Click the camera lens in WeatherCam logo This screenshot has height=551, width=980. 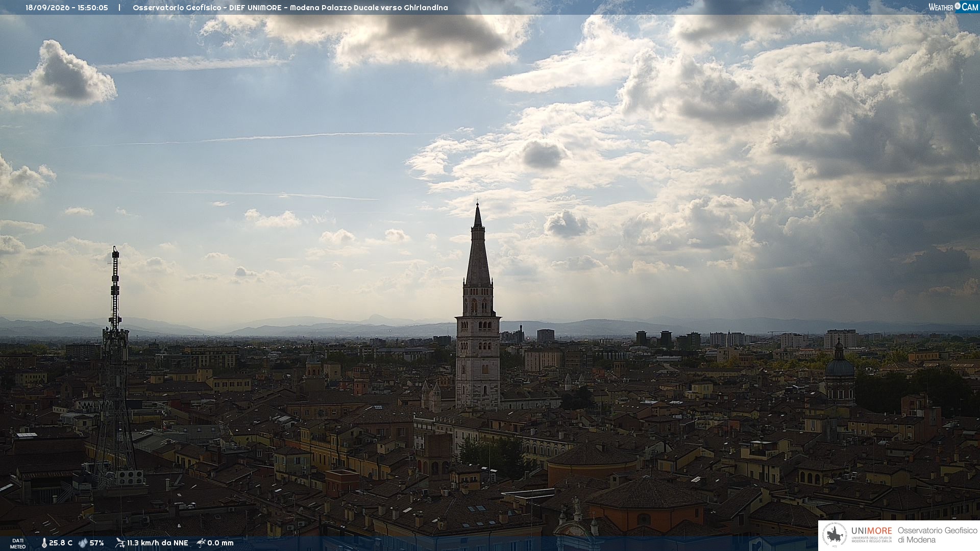pyautogui.click(x=958, y=6)
